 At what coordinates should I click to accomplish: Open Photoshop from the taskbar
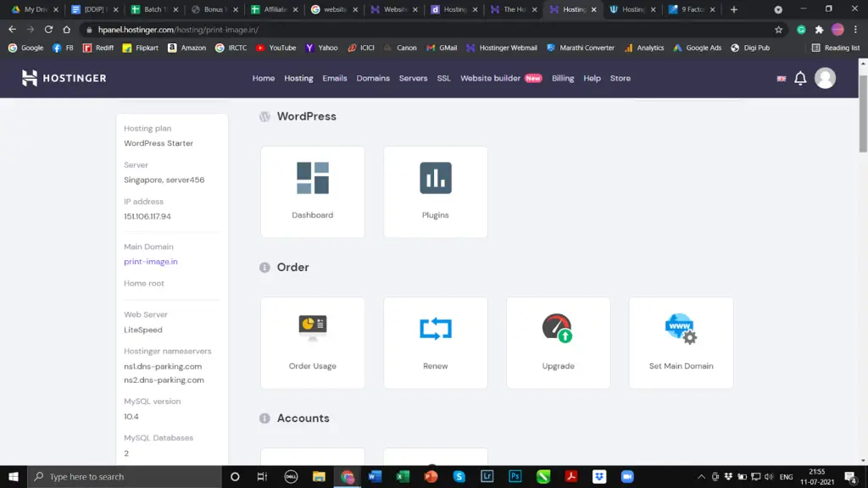coord(515,476)
